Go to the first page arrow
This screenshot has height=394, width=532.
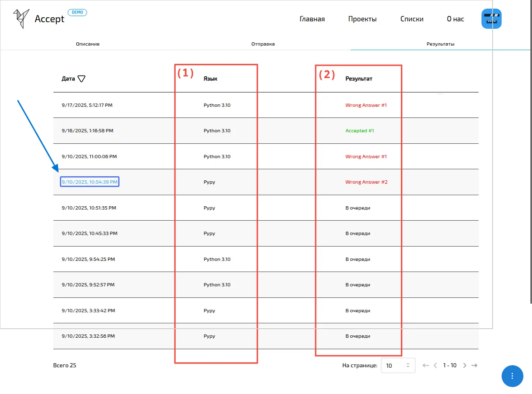[x=426, y=365]
